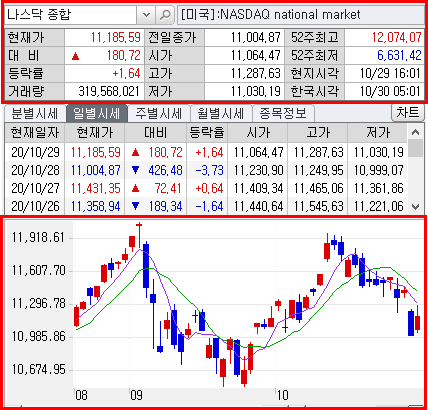
Task: Click the 나스닥 종합 index name field
Action: 71,15
